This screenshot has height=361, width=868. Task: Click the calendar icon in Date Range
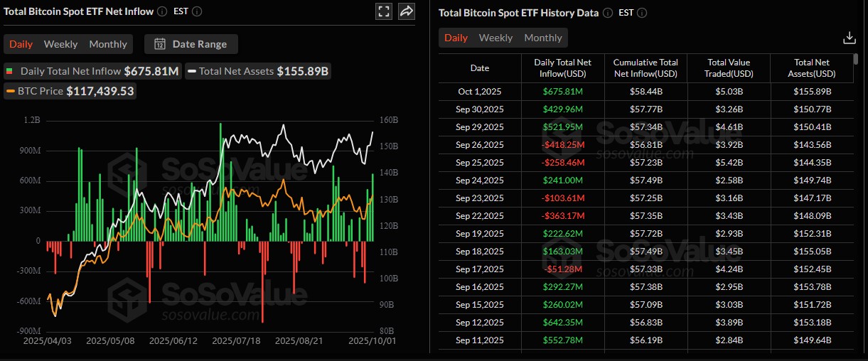pos(160,44)
